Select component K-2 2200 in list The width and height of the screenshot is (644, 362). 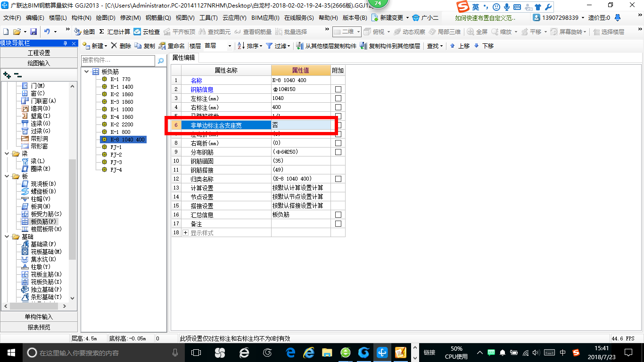[121, 124]
